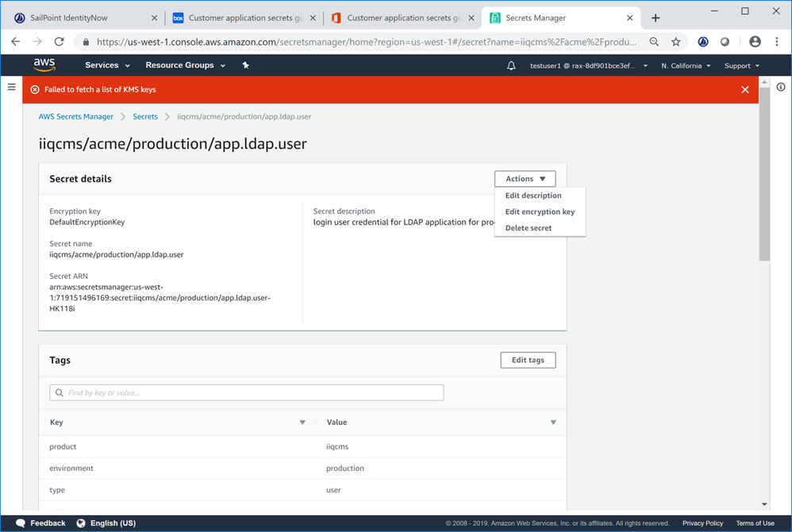Bookmark this page with the star icon
The width and height of the screenshot is (792, 532).
(x=676, y=42)
